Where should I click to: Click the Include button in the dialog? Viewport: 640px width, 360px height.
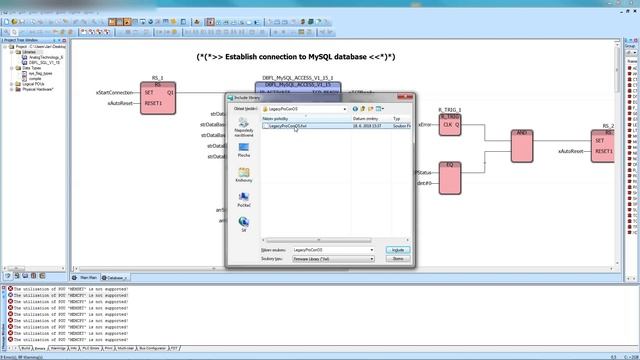coord(398,250)
